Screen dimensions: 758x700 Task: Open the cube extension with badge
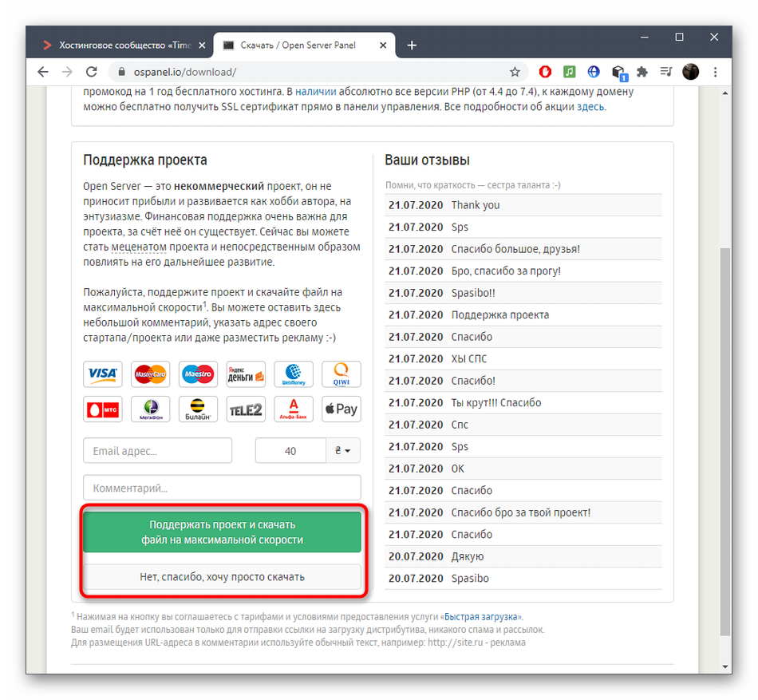[x=619, y=73]
